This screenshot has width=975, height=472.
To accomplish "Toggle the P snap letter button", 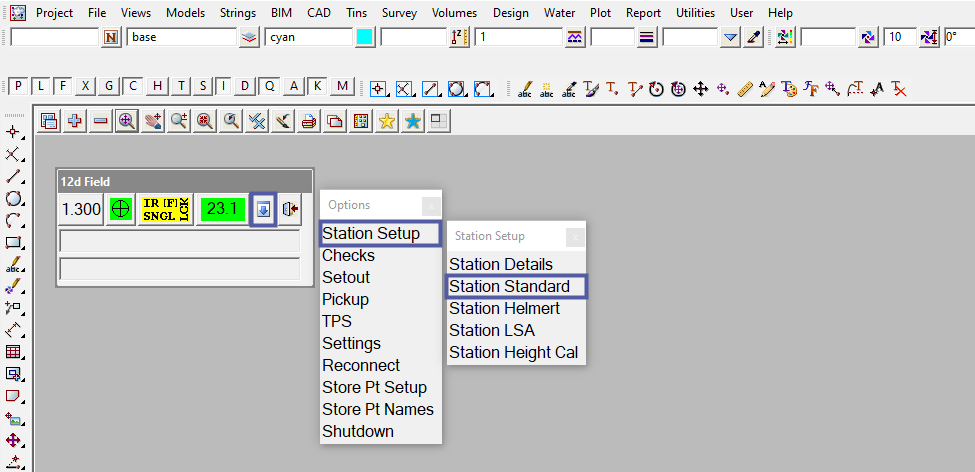I will coord(17,86).
